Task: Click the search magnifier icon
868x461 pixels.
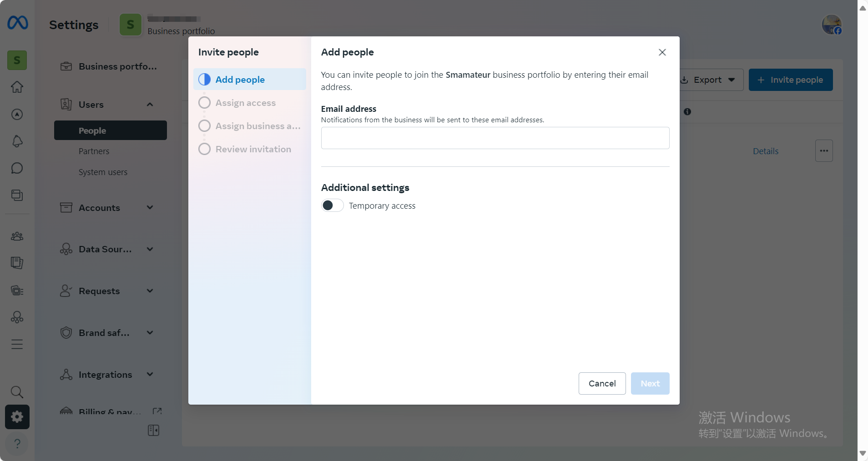Action: (x=17, y=392)
